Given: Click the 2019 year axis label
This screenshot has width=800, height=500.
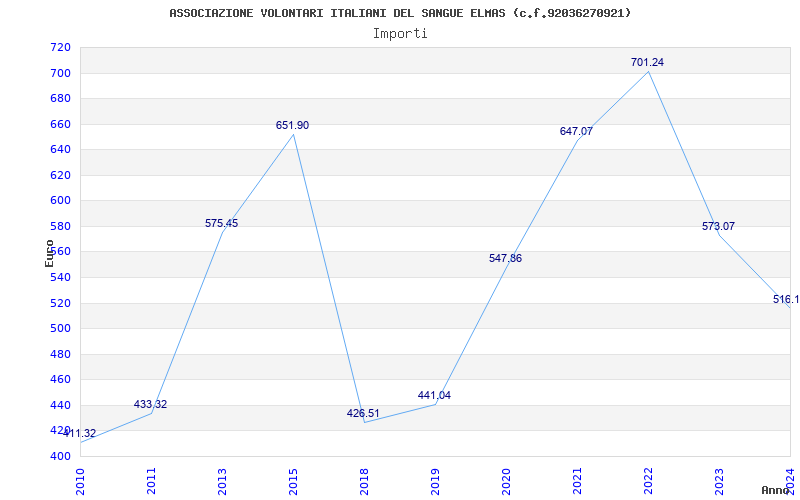Looking at the screenshot, I should [435, 481].
